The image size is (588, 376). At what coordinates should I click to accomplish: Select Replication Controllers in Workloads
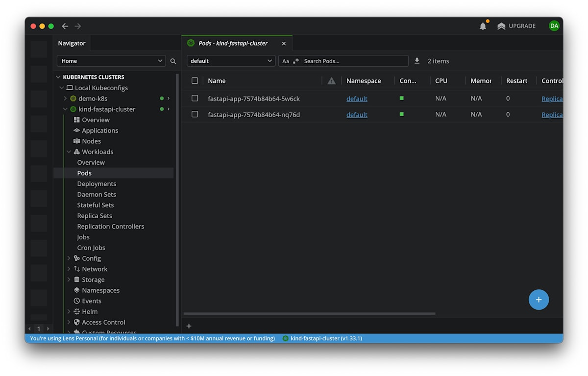[x=111, y=226]
